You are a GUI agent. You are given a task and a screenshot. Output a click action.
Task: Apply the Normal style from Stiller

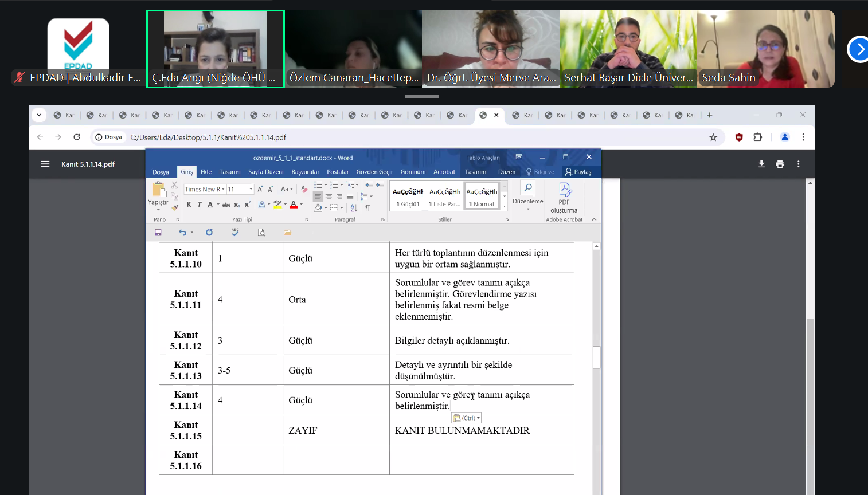tap(482, 197)
